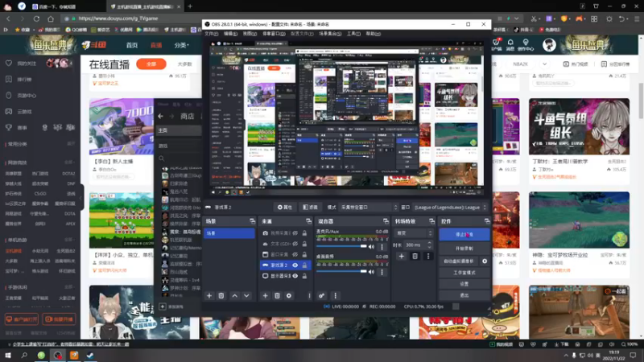Viewport: 644px width, 362px height.
Task: Open the browser tab list dropdown arrow
Action: 516,19
